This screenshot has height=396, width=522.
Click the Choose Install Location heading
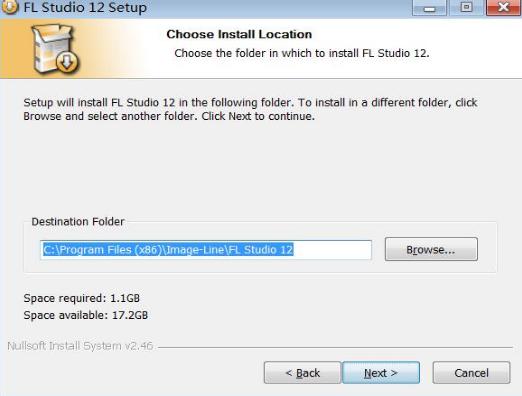pos(239,34)
